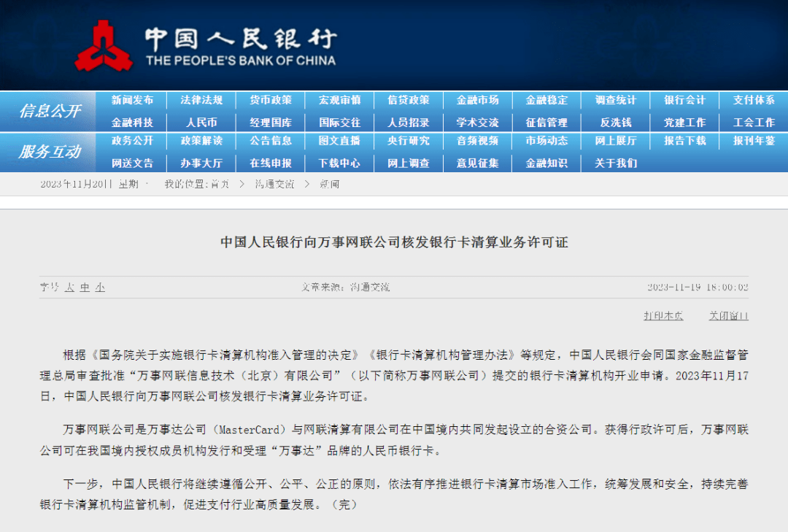Image resolution: width=788 pixels, height=532 pixels.
Task: Open the 音频视频 navigation item
Action: coord(477,141)
